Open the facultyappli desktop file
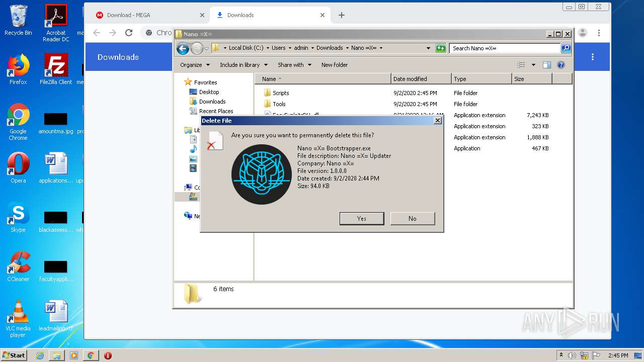Image resolution: width=644 pixels, height=362 pixels. [x=56, y=271]
